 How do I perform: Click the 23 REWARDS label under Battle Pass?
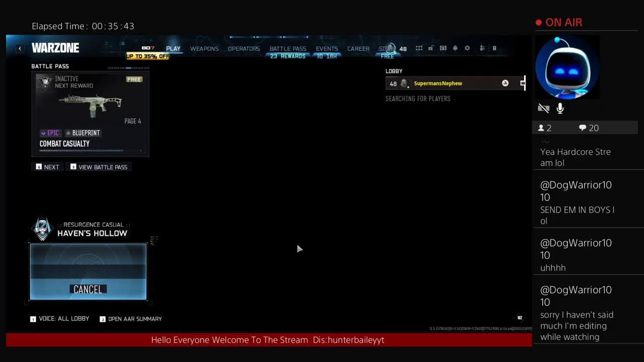288,56
